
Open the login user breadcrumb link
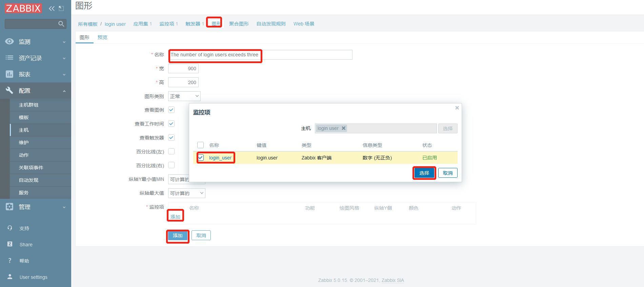[x=115, y=24]
